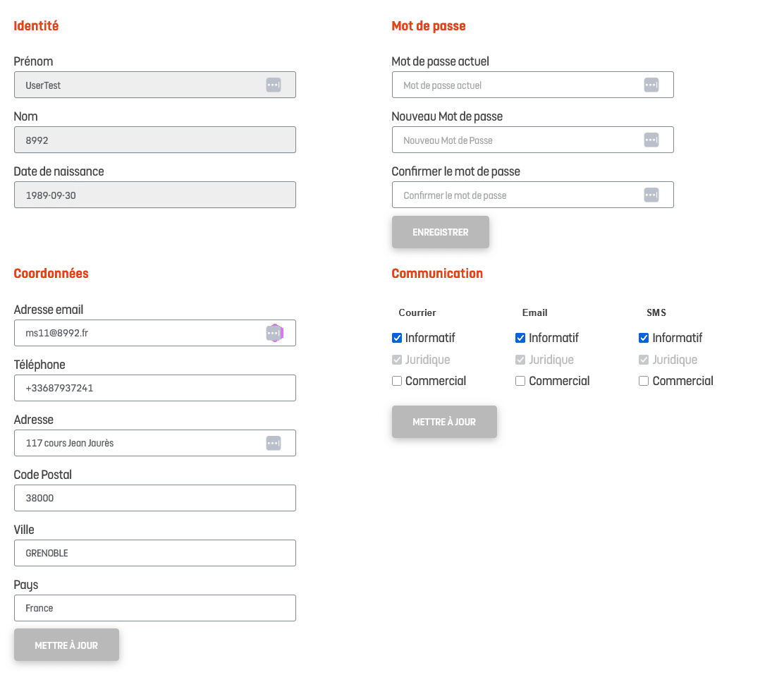Toggle SMS Juridique checkbox

(x=644, y=360)
